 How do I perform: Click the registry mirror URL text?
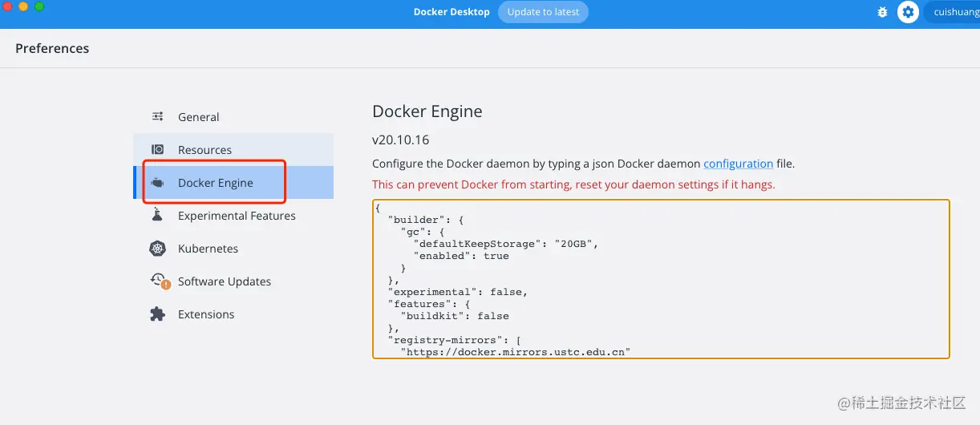click(516, 351)
